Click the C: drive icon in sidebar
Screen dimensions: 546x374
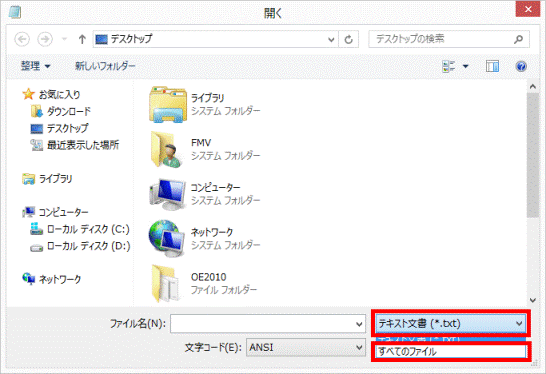[36, 229]
